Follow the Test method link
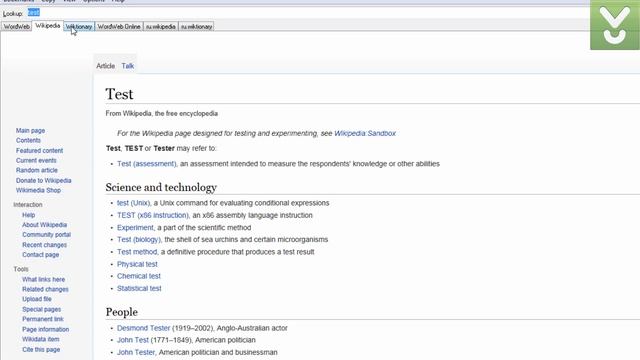This screenshot has width=640, height=360. [137, 252]
